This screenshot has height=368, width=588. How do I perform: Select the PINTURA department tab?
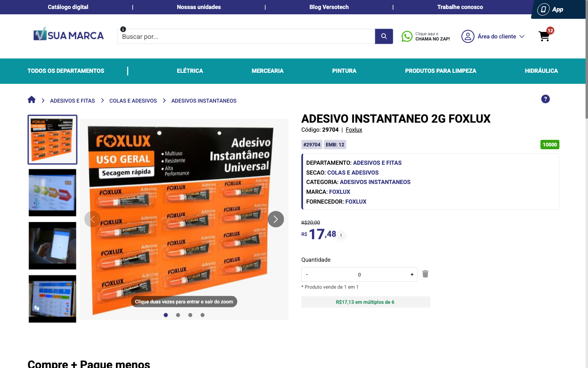coord(344,71)
